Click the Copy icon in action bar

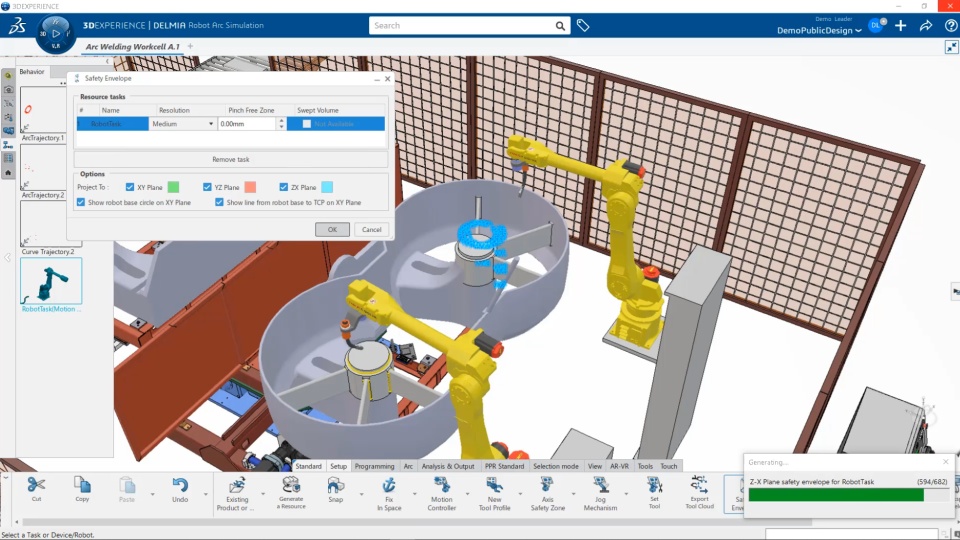tap(82, 486)
